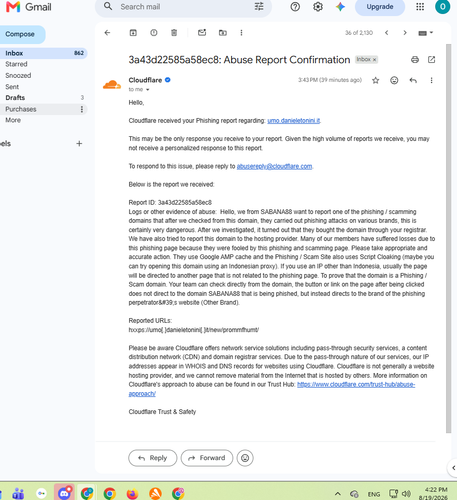Reply using the arrow icon in header
457x500 pixels.
coord(413,80)
